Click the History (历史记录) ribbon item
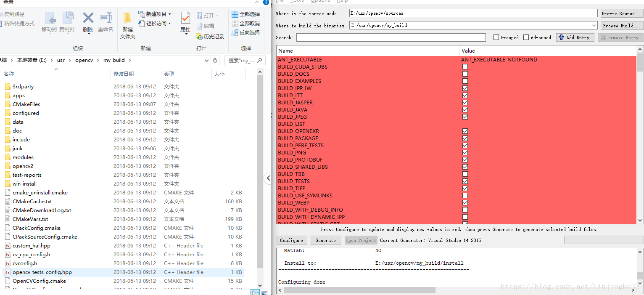644x295 pixels. [210, 37]
